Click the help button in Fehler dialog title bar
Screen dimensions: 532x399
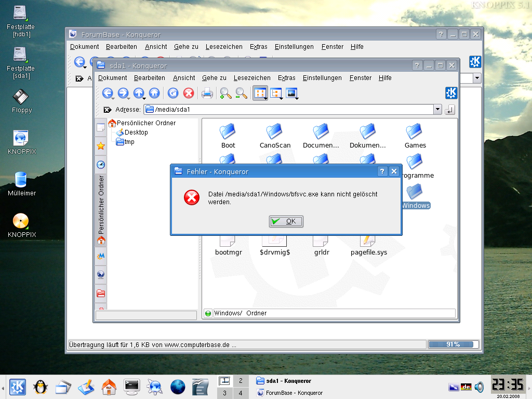pyautogui.click(x=382, y=171)
